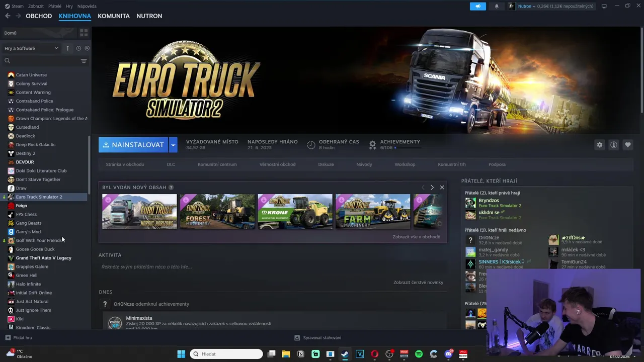This screenshot has width=644, height=362.
Task: Open the OBCHOD tab
Action: click(39, 16)
